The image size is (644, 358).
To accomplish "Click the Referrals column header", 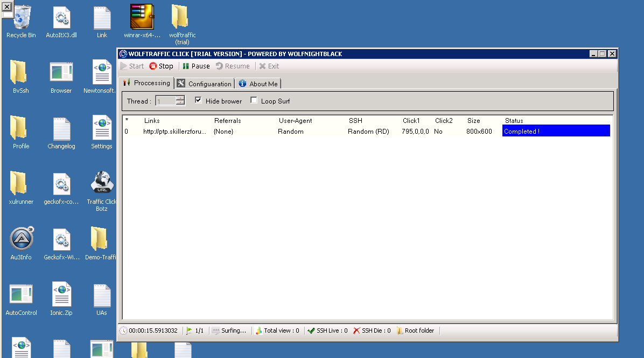I will point(228,121).
